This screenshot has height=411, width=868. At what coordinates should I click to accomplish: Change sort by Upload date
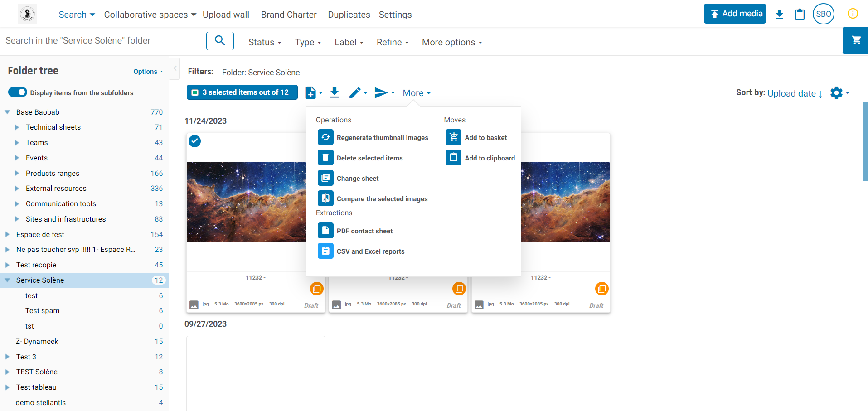click(x=795, y=93)
